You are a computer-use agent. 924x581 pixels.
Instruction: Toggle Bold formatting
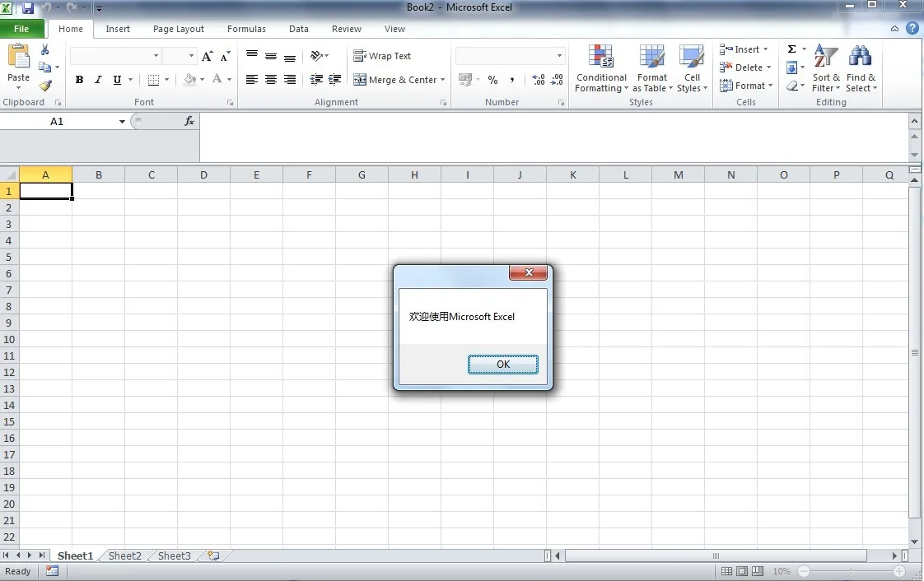[79, 80]
